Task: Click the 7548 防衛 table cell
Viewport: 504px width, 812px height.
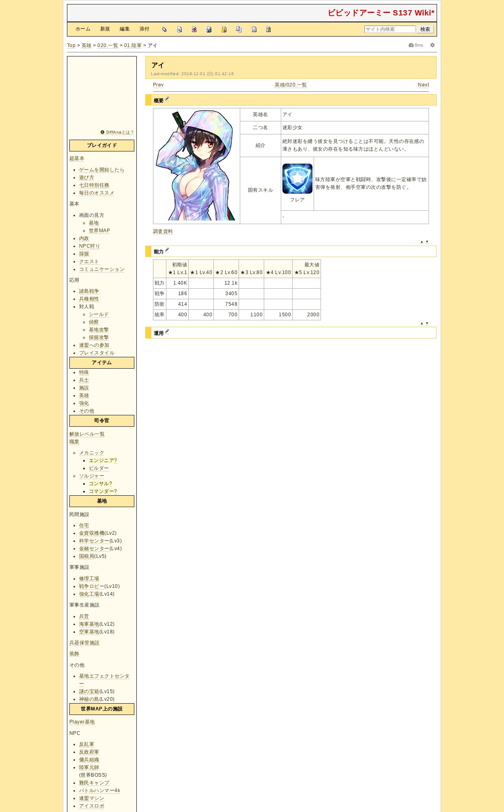Action: [x=226, y=304]
